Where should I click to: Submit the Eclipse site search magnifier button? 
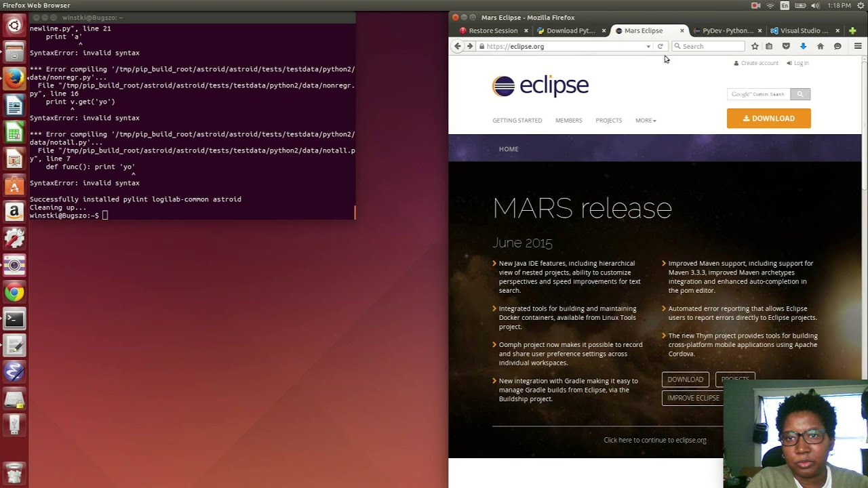[800, 94]
